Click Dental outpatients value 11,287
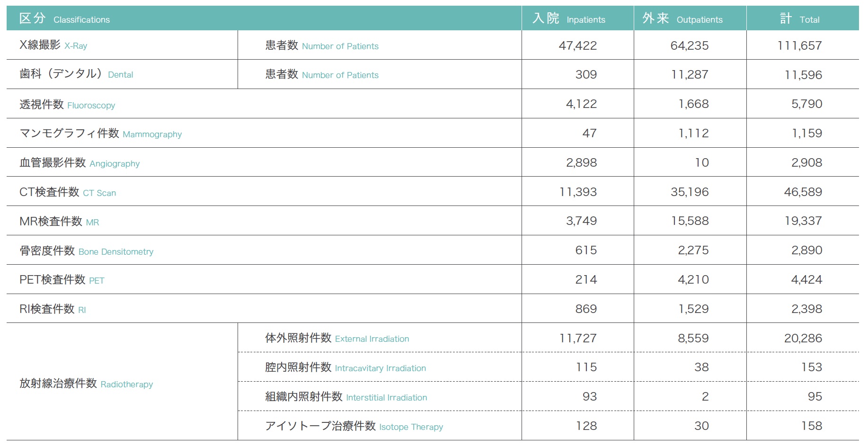 pos(690,75)
